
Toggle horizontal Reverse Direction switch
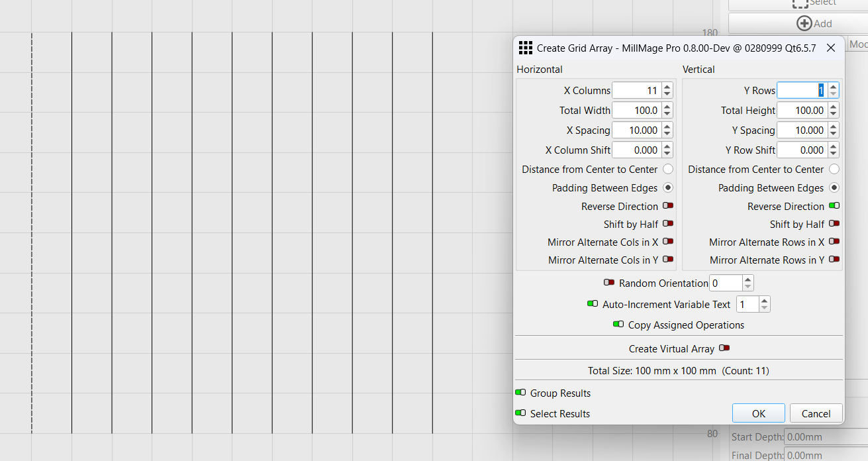668,206
